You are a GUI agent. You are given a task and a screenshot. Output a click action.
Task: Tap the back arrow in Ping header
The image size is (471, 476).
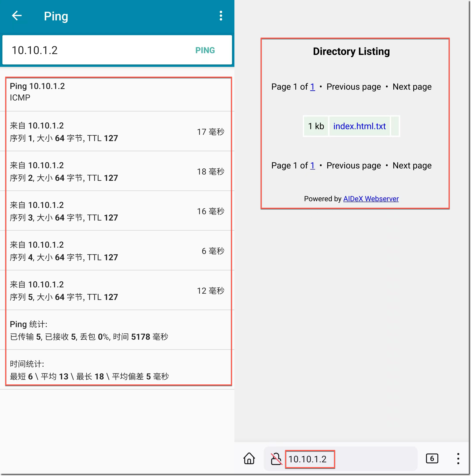pyautogui.click(x=17, y=16)
